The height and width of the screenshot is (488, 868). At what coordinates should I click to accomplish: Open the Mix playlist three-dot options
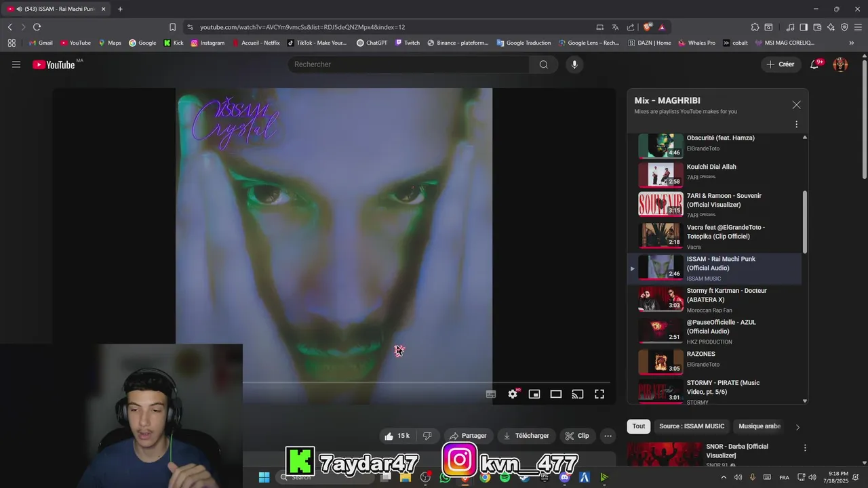(x=796, y=124)
